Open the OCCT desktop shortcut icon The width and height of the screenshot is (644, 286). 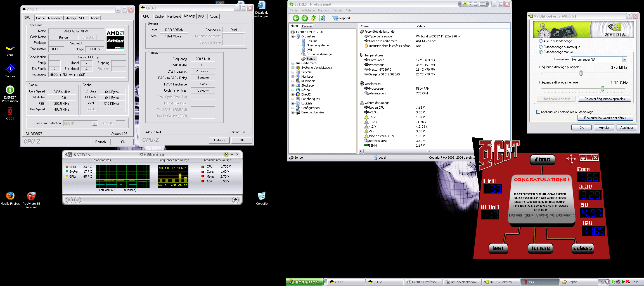pyautogui.click(x=10, y=111)
